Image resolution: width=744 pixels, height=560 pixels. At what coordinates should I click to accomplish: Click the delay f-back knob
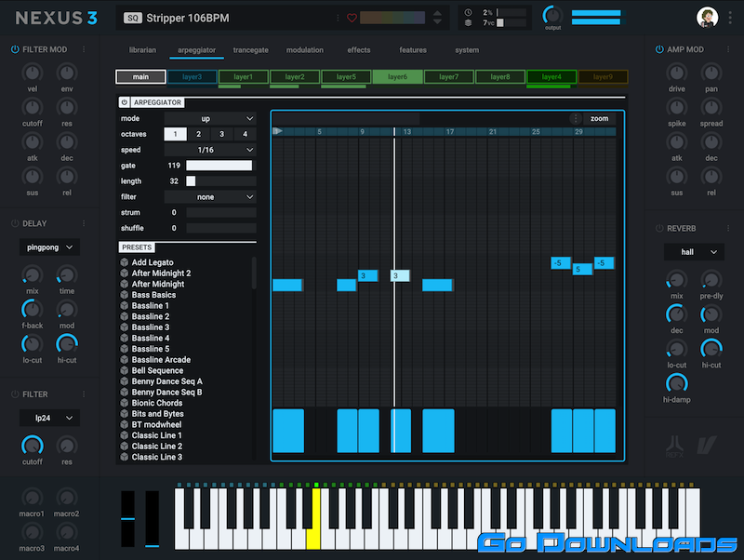pos(33,310)
